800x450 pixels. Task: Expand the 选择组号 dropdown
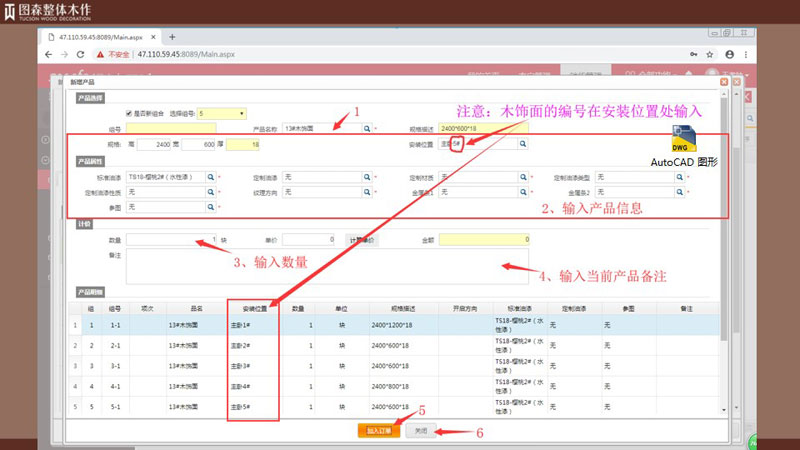click(x=222, y=114)
